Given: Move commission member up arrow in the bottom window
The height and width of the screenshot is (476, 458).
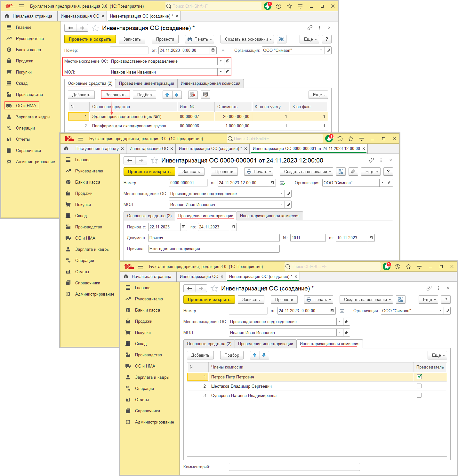Looking at the screenshot, I should coord(255,355).
